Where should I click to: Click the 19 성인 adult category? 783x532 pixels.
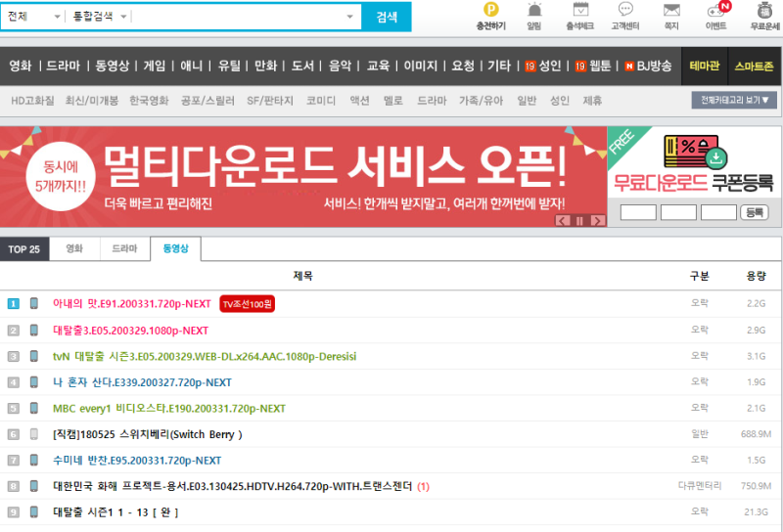pyautogui.click(x=543, y=66)
